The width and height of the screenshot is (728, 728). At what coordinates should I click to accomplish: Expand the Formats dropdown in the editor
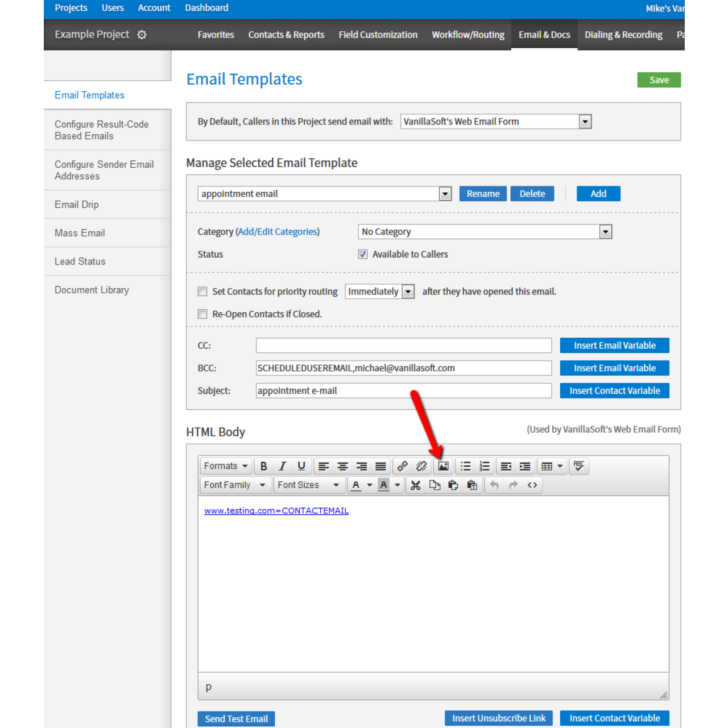coord(225,466)
